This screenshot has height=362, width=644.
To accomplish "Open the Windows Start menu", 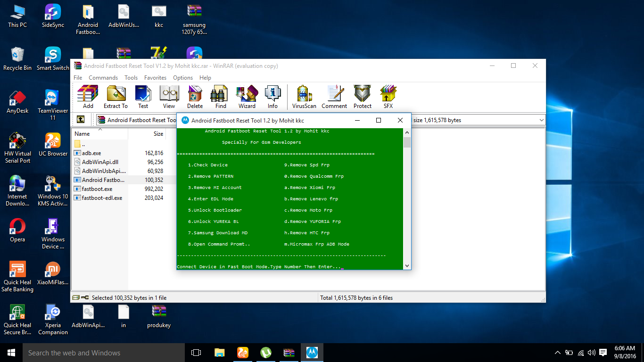I will (11, 353).
